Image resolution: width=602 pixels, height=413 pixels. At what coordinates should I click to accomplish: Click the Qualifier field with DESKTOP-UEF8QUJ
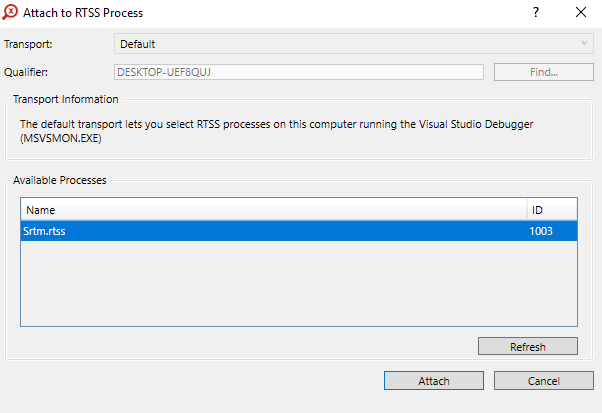point(299,72)
